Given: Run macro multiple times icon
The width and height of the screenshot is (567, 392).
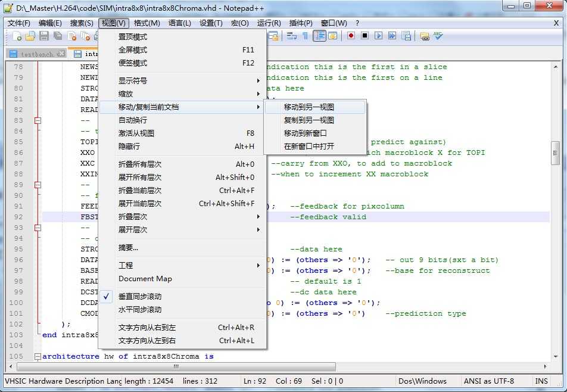Looking at the screenshot, I should tap(392, 36).
